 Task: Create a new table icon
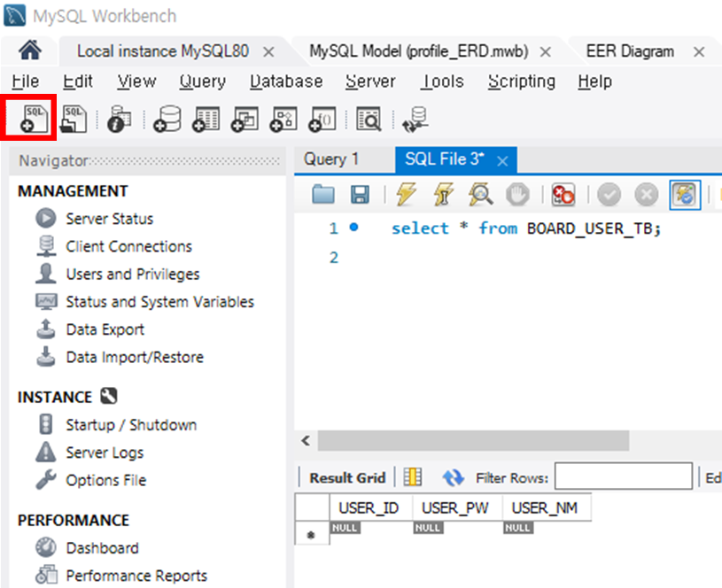coord(206,120)
